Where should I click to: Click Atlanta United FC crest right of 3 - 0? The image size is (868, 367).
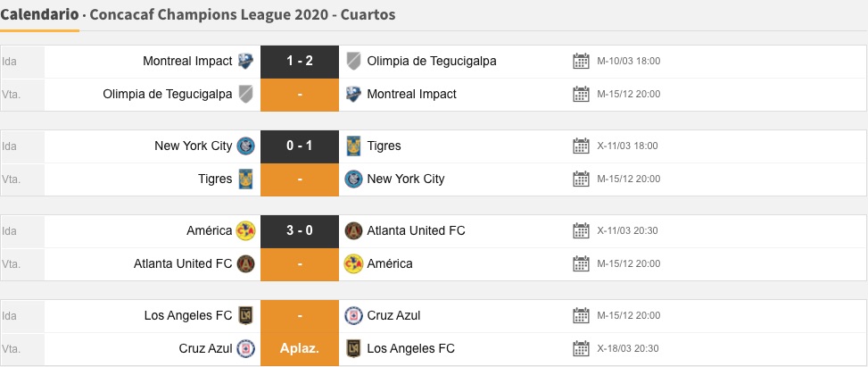click(353, 230)
